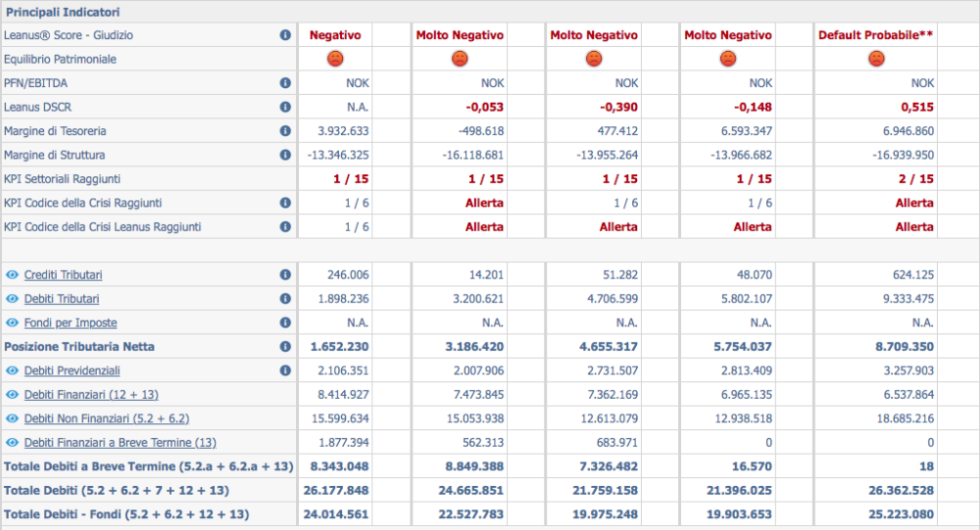Click KPI Settoriali value 2 / 15
Image resolution: width=980 pixels, height=530 pixels.
click(916, 178)
